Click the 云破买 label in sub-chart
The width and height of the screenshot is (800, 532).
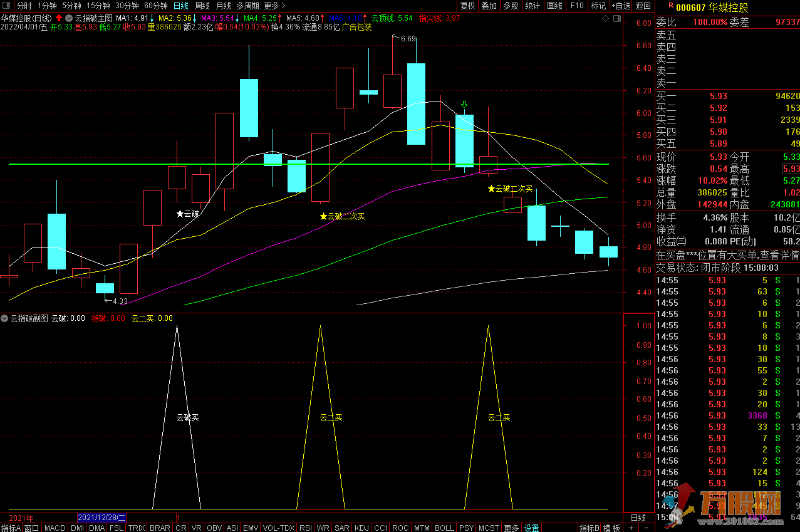click(x=187, y=417)
